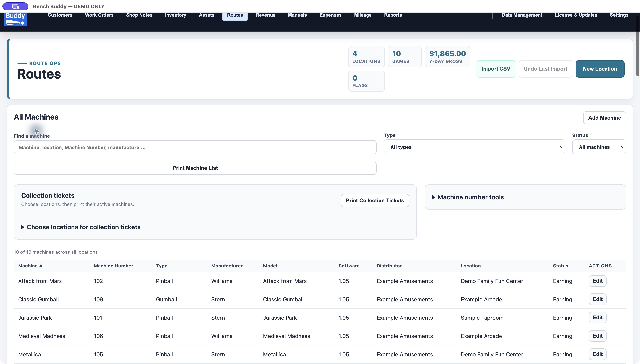Open the Type dropdown showing All types
Image resolution: width=640 pixels, height=364 pixels.
click(474, 147)
